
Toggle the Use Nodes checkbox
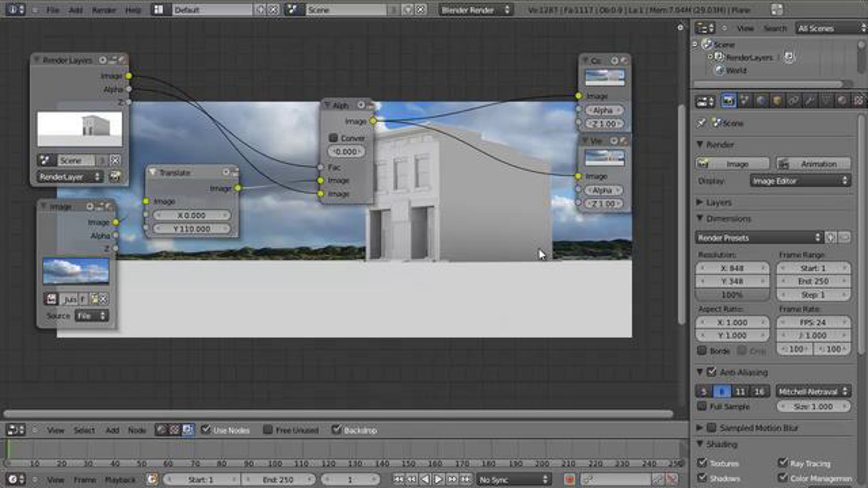click(x=206, y=430)
